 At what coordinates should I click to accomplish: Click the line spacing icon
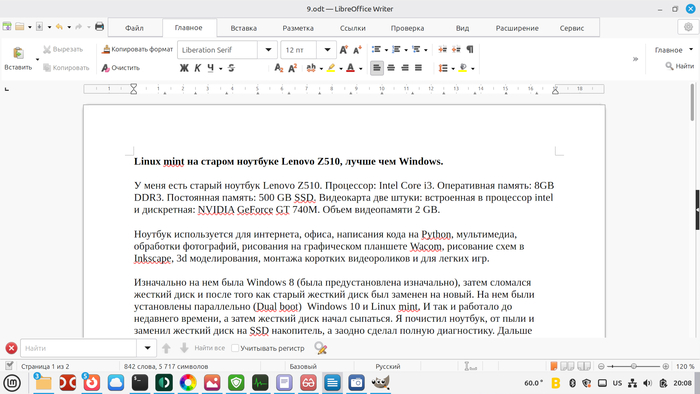point(443,68)
